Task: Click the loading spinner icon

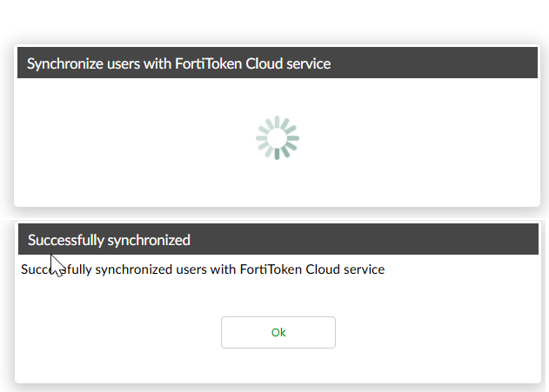Action: click(x=278, y=138)
